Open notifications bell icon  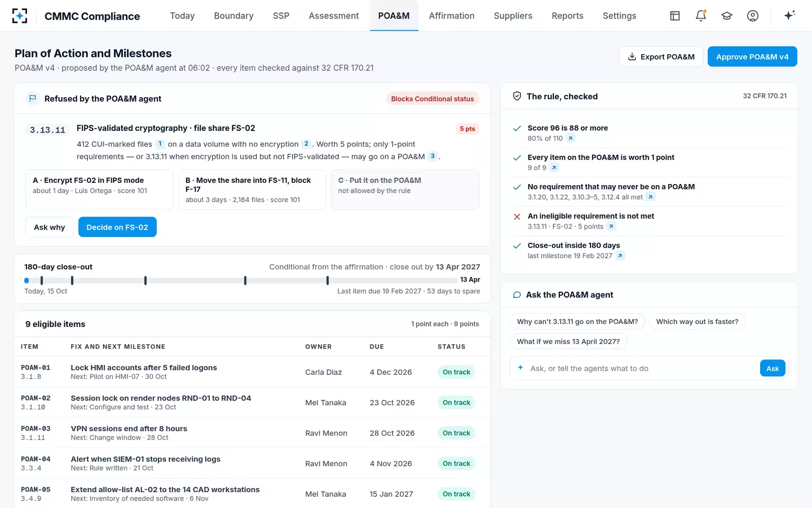[x=701, y=16]
